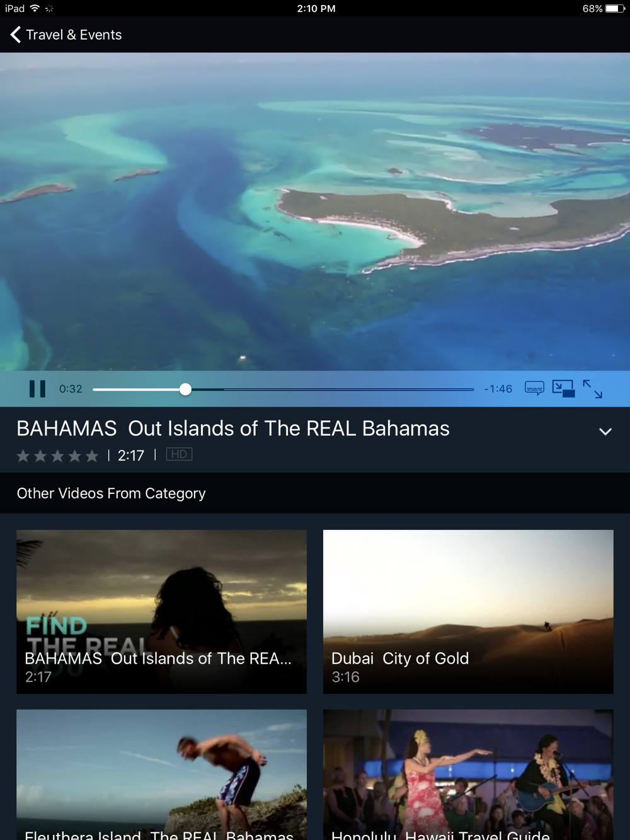
Task: Expand video to fullscreen
Action: [592, 389]
